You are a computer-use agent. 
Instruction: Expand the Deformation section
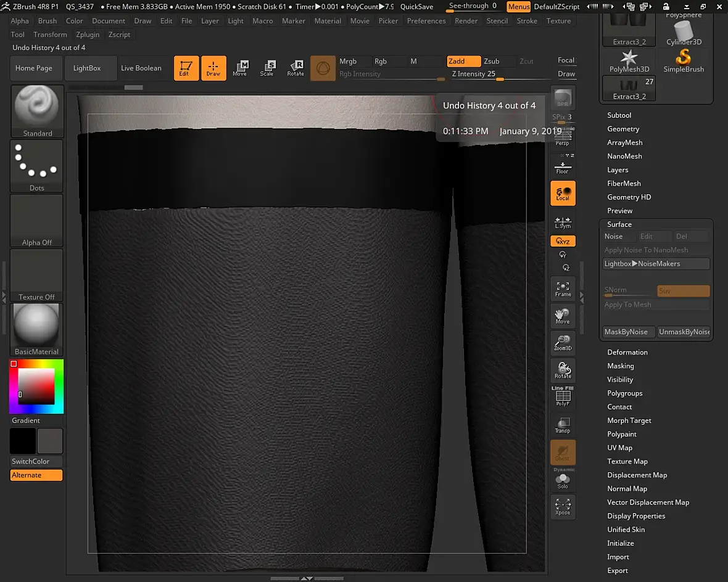click(627, 352)
